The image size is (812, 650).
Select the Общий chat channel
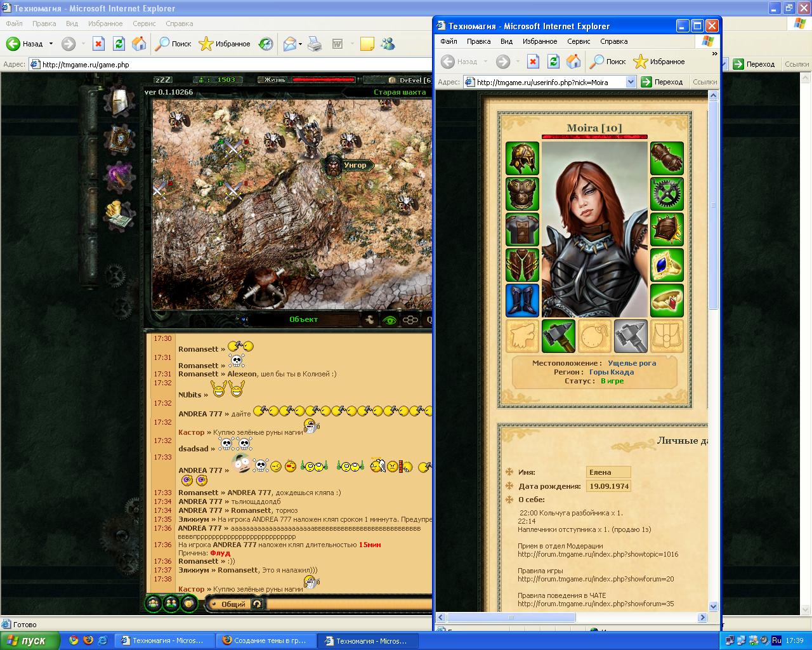pyautogui.click(x=233, y=604)
